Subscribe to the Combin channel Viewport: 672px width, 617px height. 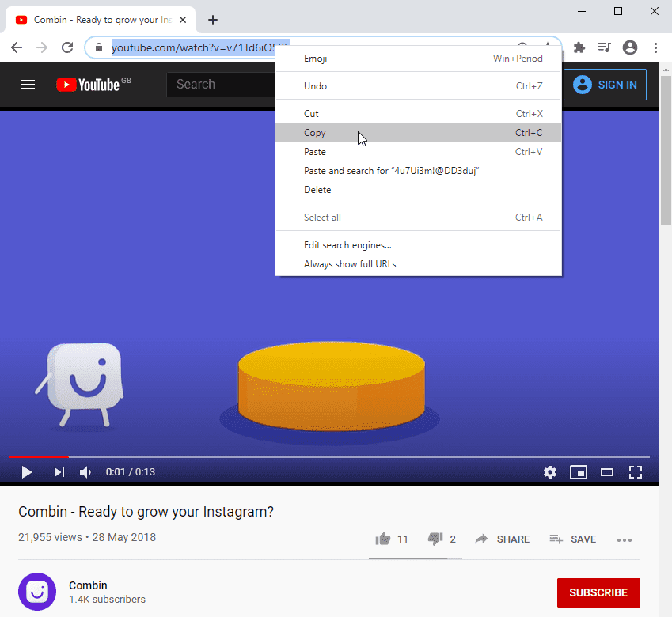click(x=598, y=592)
